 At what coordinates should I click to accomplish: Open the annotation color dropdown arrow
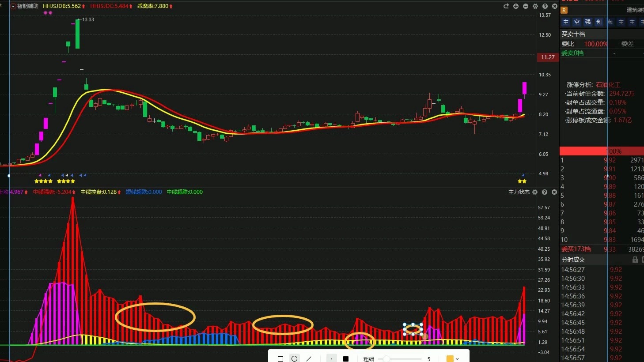457,359
